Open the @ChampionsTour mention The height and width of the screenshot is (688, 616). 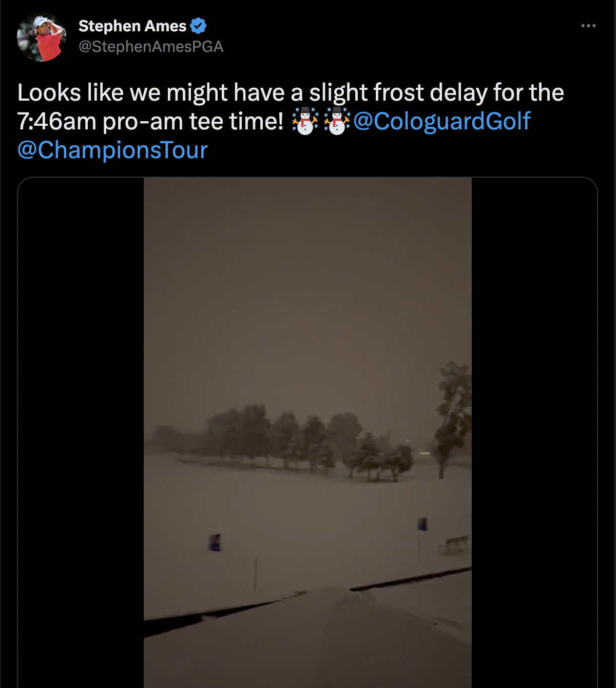[112, 150]
